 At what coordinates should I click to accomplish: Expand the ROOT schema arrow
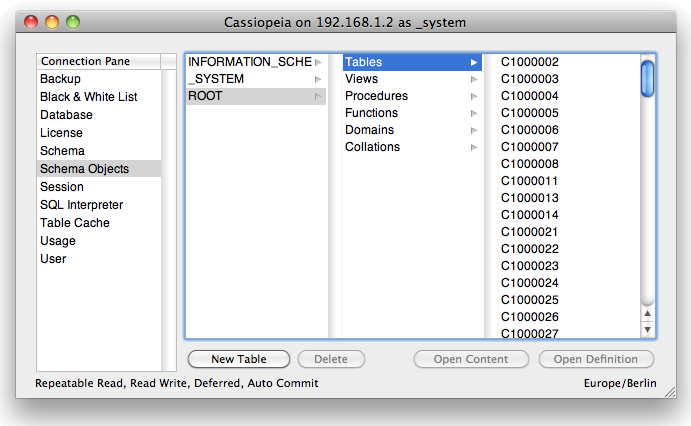point(318,96)
